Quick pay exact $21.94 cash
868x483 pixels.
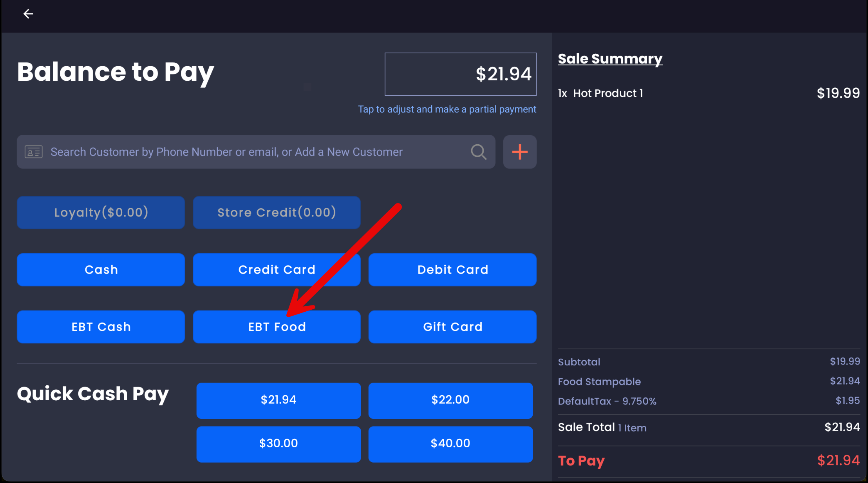click(x=278, y=400)
